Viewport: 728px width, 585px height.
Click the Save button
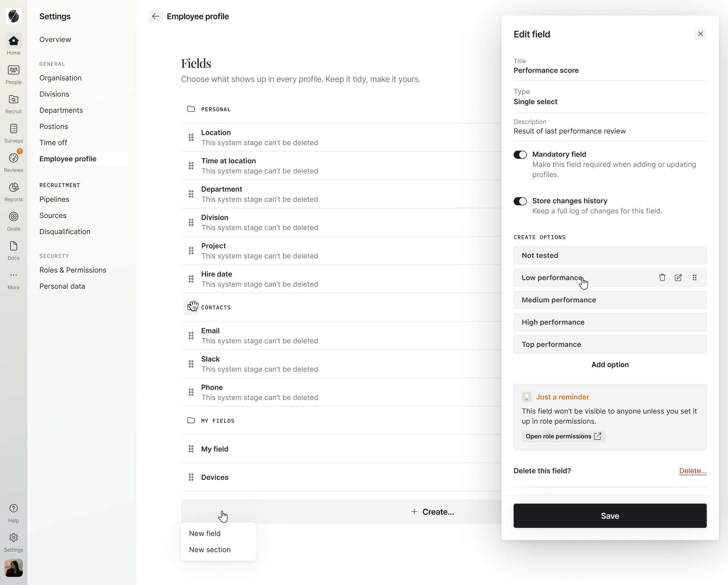(x=610, y=516)
